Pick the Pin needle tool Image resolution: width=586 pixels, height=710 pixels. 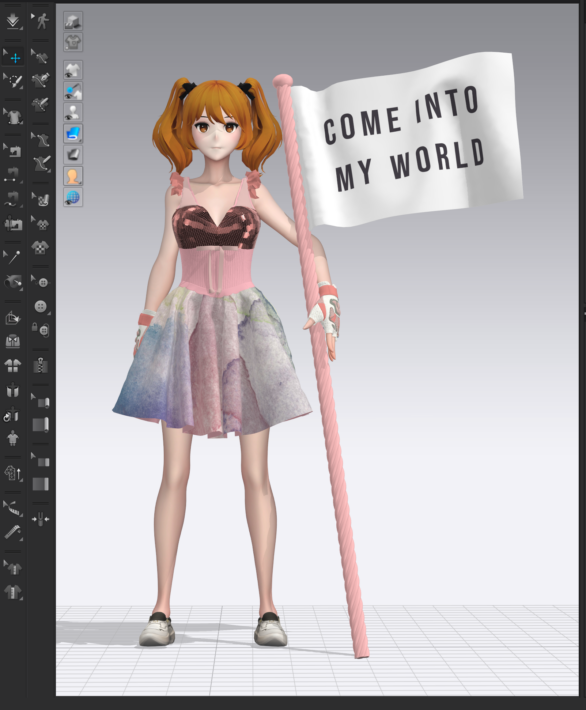coord(13,257)
